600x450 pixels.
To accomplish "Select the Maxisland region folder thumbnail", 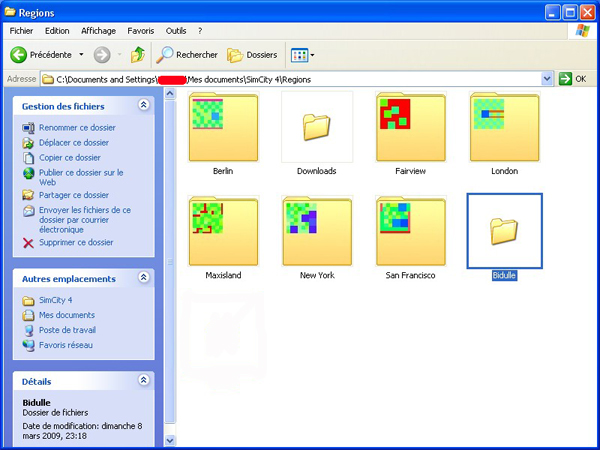I will coord(223,231).
